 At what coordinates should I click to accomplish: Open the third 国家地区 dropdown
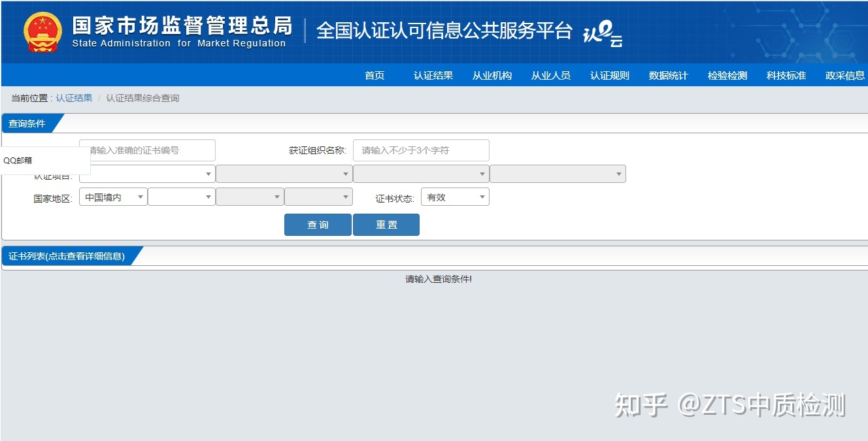point(250,197)
